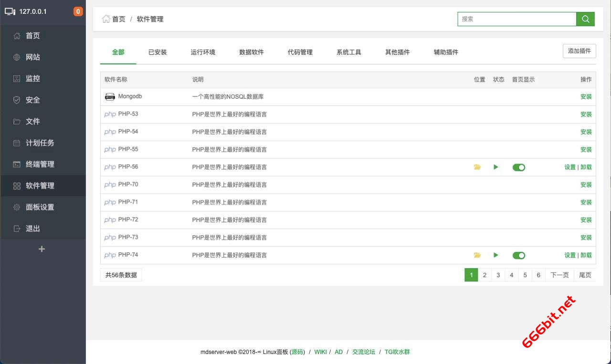Switch to the 已安装 tab
The width and height of the screenshot is (611, 364).
point(157,52)
